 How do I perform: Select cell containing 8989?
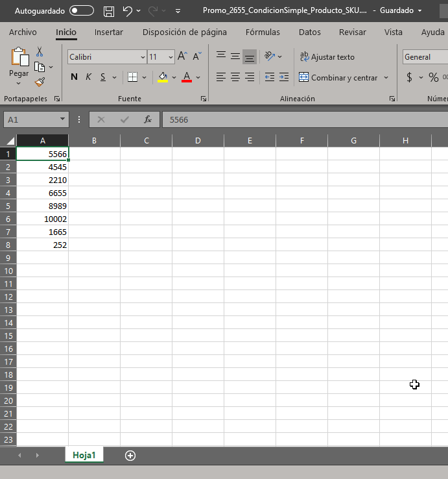[42, 206]
